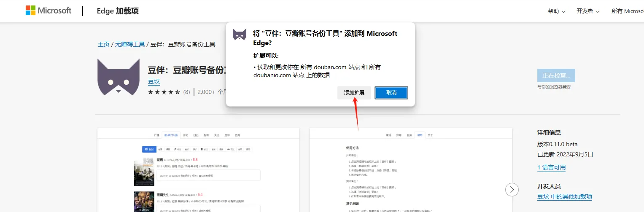Click the cat icon in the dialog
This screenshot has height=212, width=644.
240,35
